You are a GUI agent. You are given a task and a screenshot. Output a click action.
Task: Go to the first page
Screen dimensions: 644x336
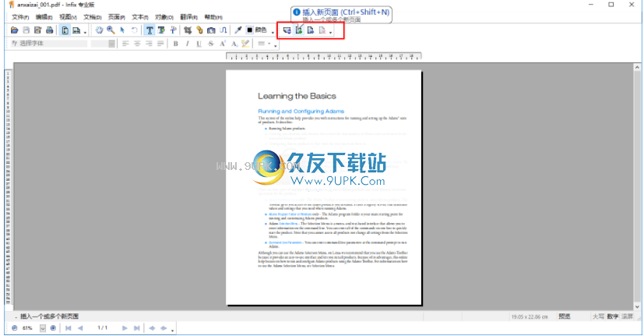[69, 327]
